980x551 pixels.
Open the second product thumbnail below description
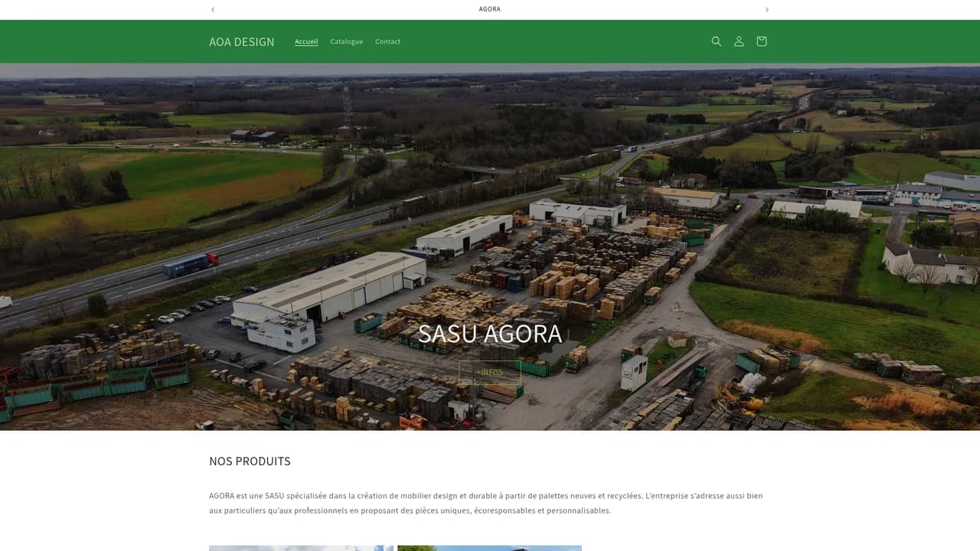point(489,548)
